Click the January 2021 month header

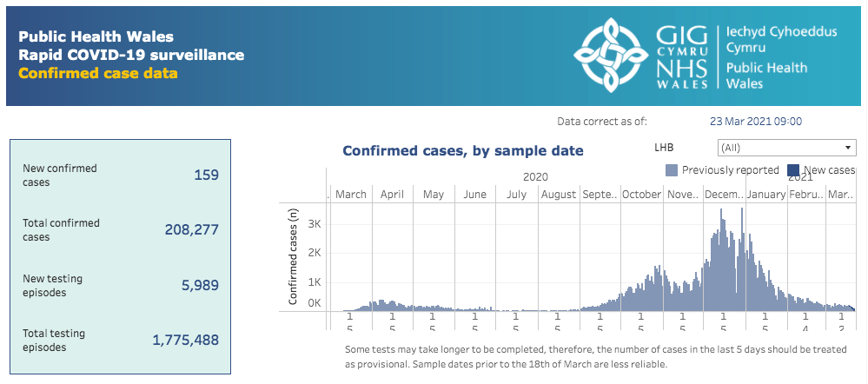pos(766,195)
